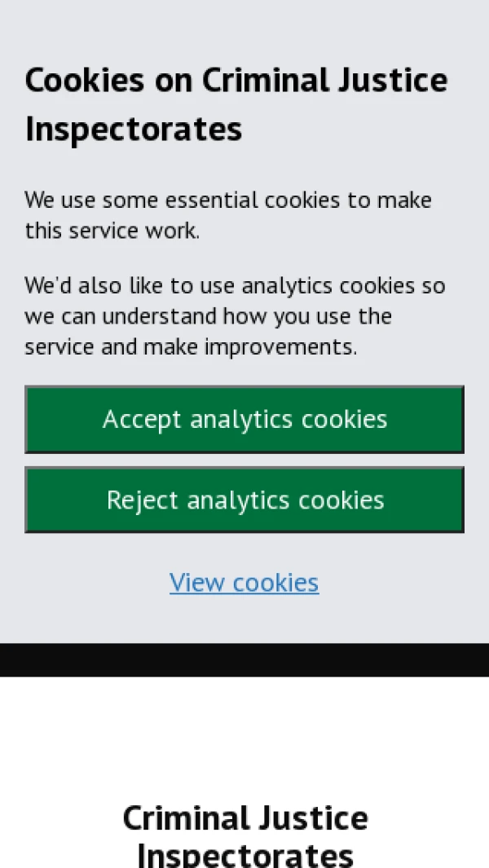Click "service and make improvements" text line
This screenshot has width=489, height=868.
(191, 347)
